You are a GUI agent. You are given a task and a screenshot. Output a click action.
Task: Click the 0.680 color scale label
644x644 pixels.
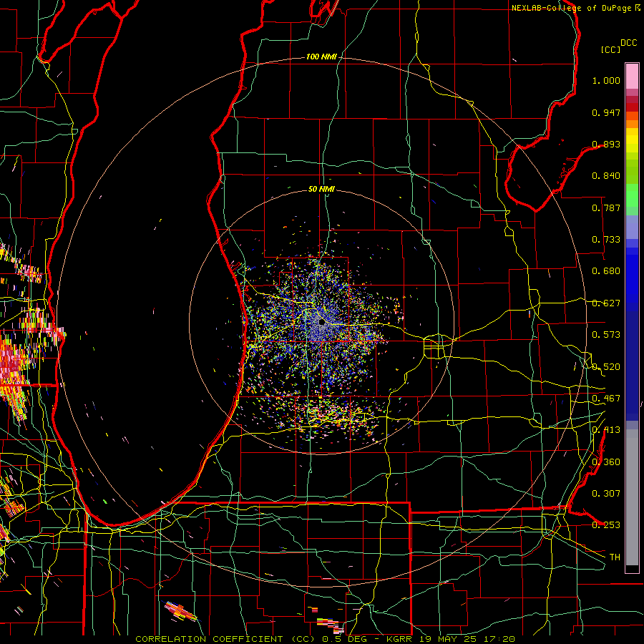click(x=606, y=271)
